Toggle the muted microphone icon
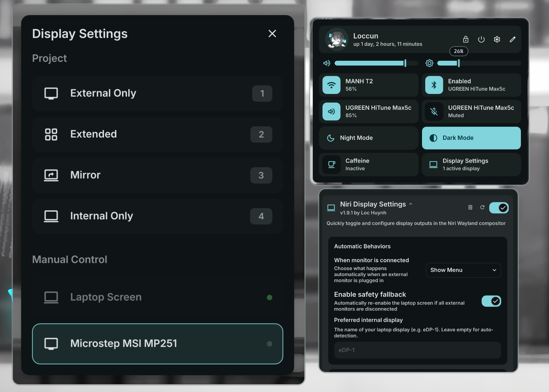 (434, 111)
